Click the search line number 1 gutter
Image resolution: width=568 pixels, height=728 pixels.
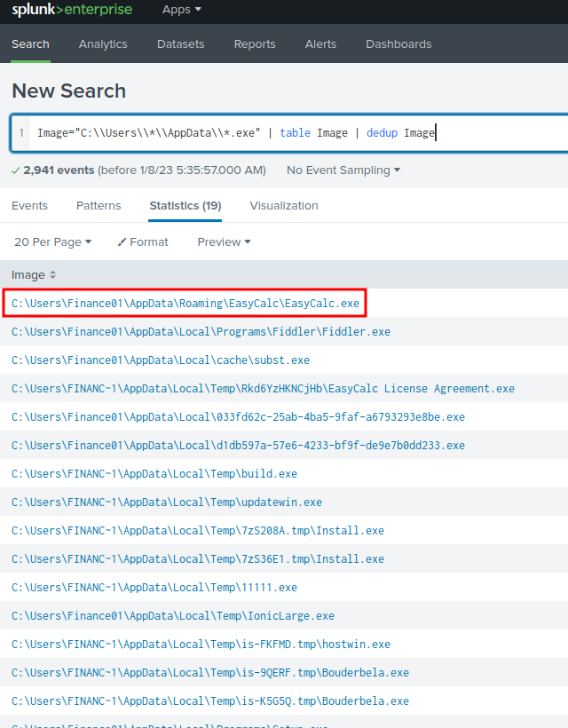click(21, 133)
